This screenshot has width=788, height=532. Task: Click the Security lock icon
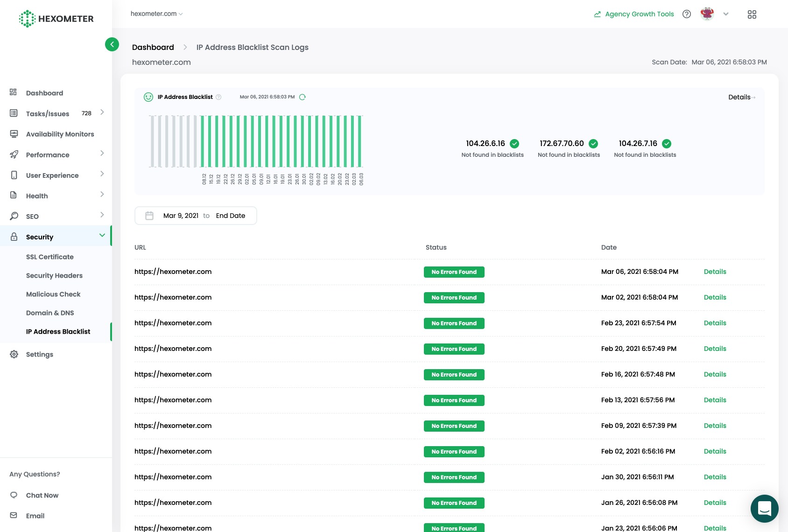pos(14,237)
